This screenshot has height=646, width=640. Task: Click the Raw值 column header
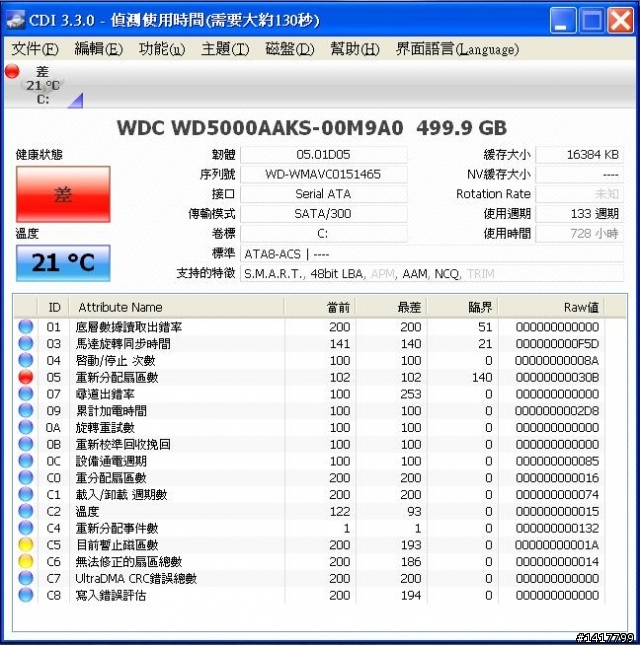(551, 307)
